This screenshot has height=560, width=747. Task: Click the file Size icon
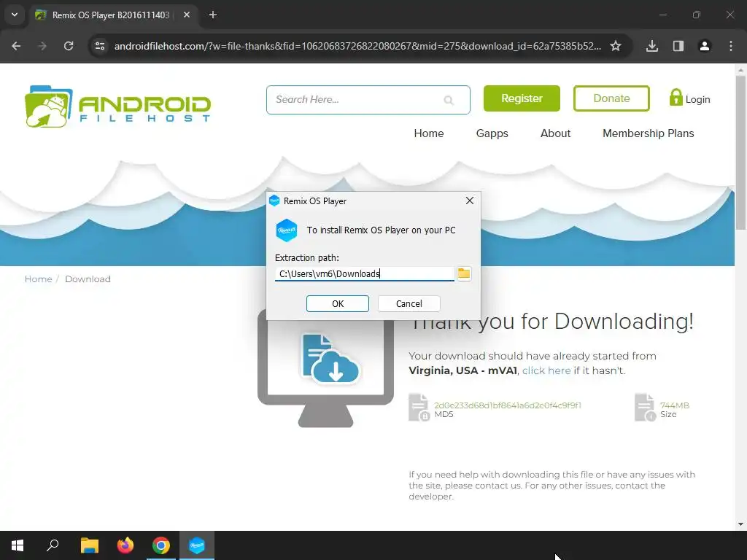pos(646,408)
